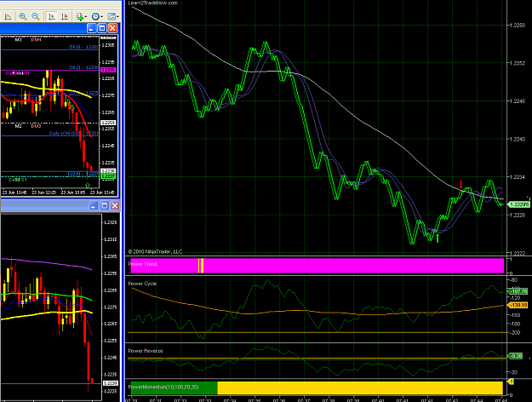
Task: Select the Power Trend panel label
Action: point(142,264)
